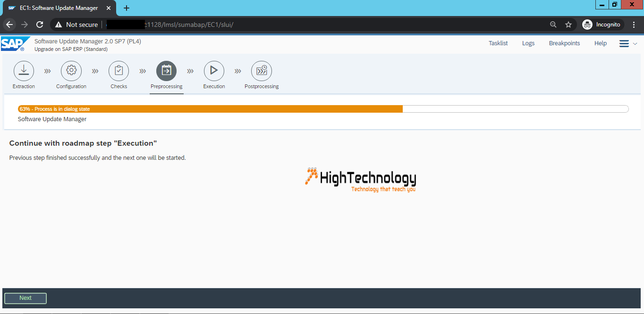Screen dimensions: 644x314
Task: Click the Extraction step label
Action: [x=24, y=86]
